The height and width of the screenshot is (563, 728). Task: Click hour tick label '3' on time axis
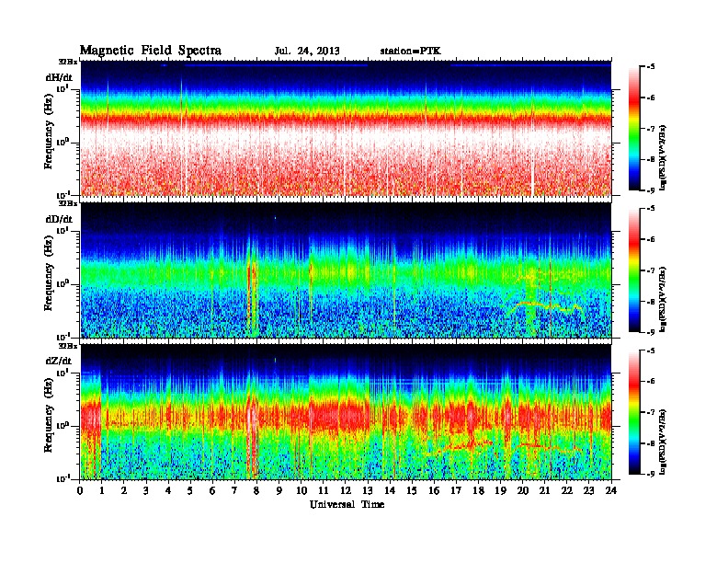coord(146,490)
